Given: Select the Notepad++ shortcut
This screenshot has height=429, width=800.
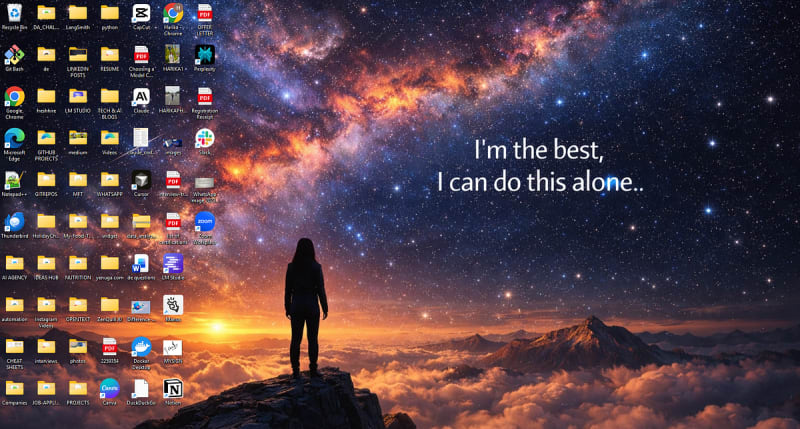Looking at the screenshot, I should click(x=14, y=180).
